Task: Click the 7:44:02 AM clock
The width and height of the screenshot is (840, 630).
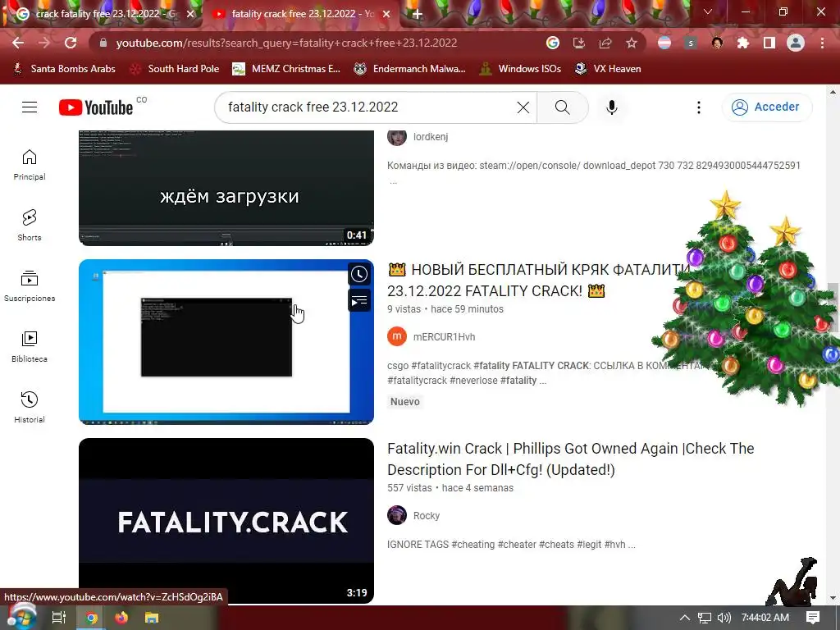Action: [x=765, y=618]
